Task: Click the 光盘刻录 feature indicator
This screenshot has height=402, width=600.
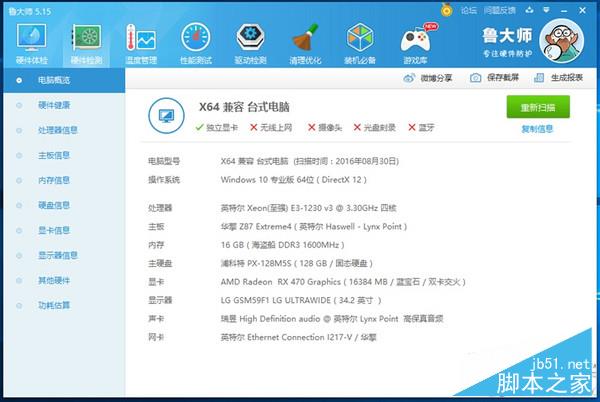Action: pos(374,127)
